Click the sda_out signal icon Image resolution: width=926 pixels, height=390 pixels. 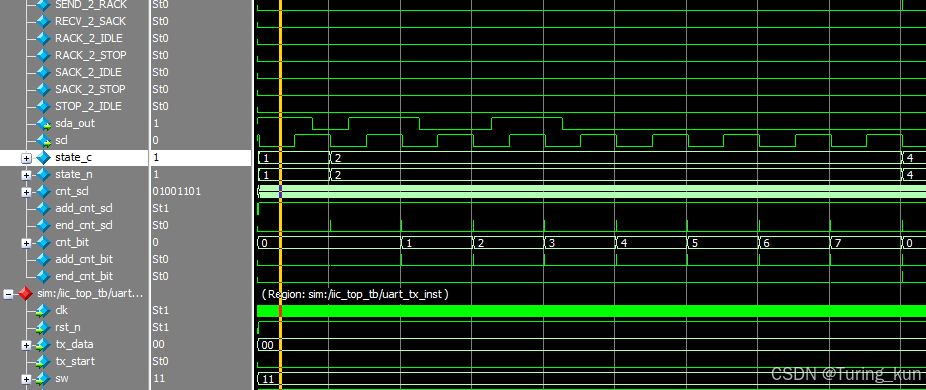coord(43,124)
